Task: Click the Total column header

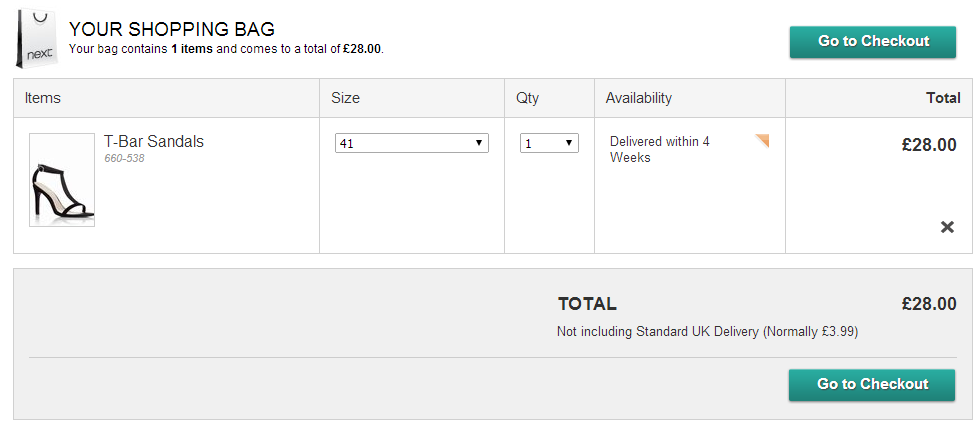Action: click(943, 98)
